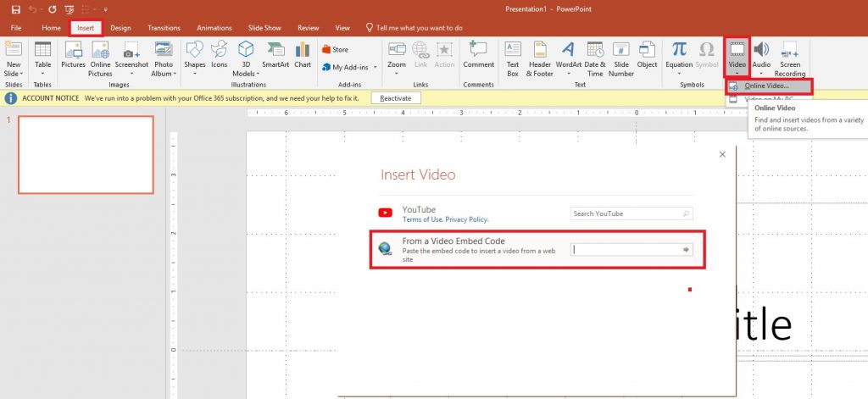Viewport: 868px width, 399px height.
Task: Create a Photo Album
Action: [x=164, y=58]
